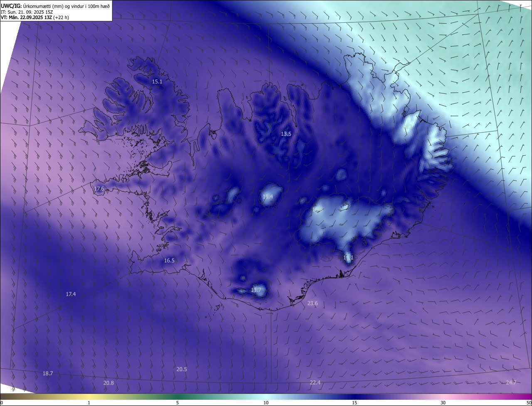The height and width of the screenshot is (406, 532).
Task: Click the 17.6 value on the west coast
Action: 99,189
